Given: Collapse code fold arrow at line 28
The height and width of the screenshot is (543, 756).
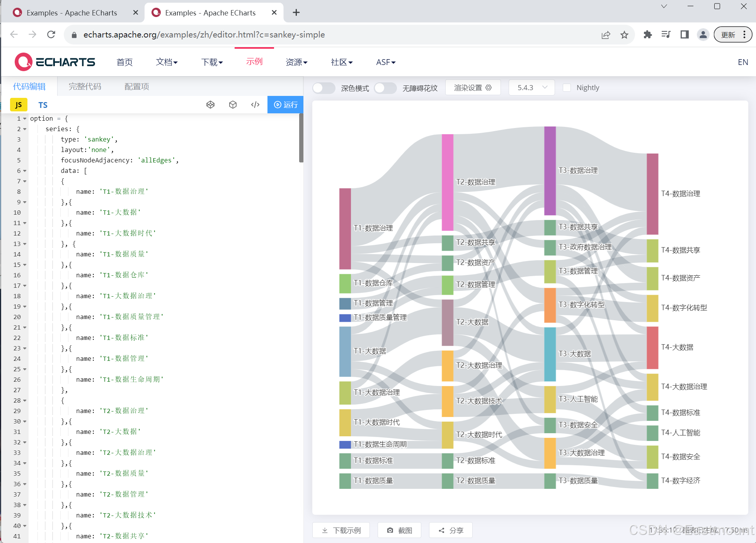Looking at the screenshot, I should coord(25,400).
